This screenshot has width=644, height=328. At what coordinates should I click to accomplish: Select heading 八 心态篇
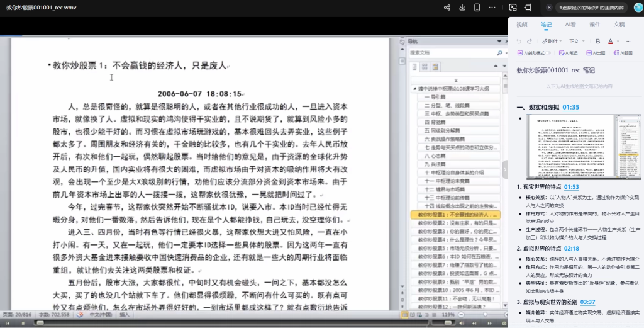coord(458,156)
